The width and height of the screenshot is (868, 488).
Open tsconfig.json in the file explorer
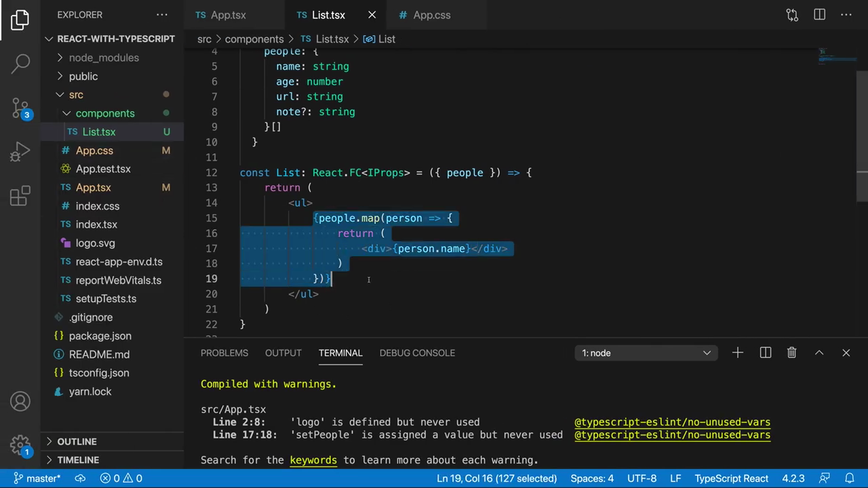click(112, 373)
